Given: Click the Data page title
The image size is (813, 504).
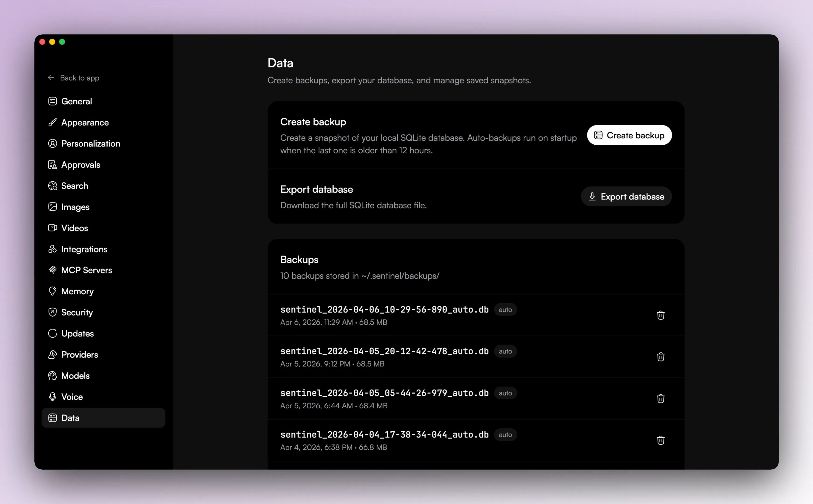Looking at the screenshot, I should click(280, 63).
